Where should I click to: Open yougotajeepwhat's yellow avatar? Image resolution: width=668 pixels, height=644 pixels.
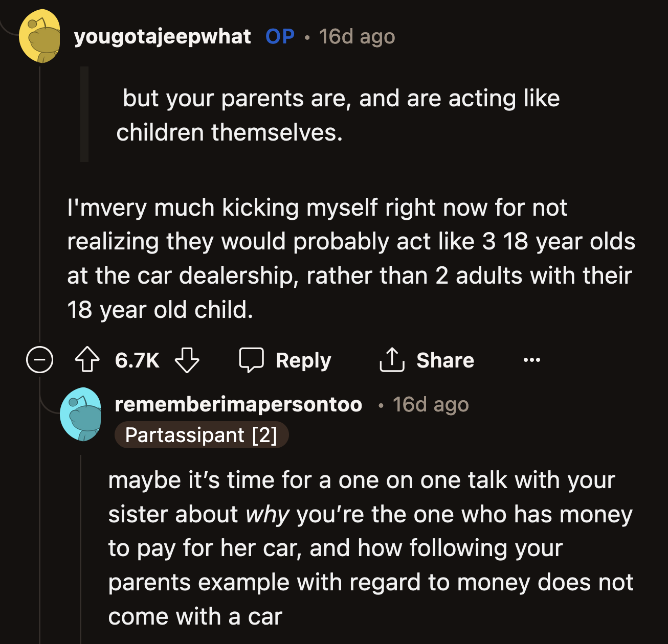40,36
